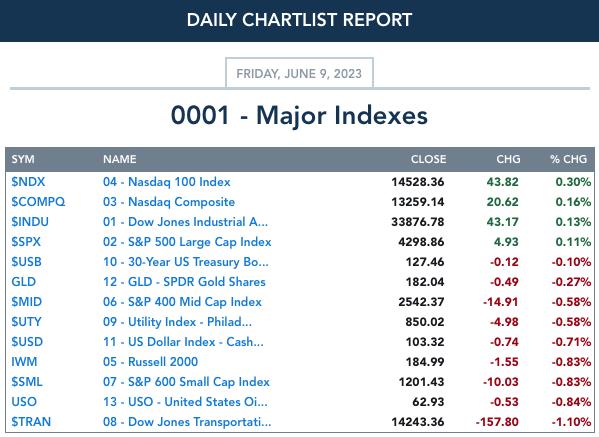Sort table by the CLOSE column header

pos(428,159)
